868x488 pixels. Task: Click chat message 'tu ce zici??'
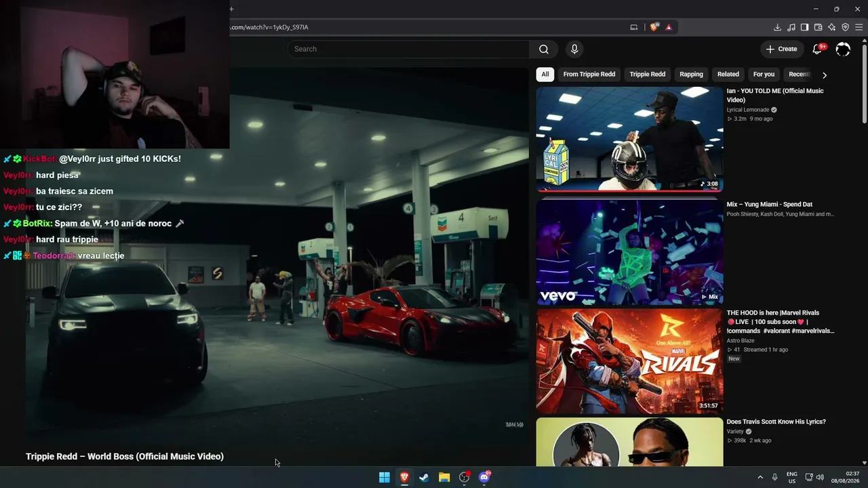[59, 207]
